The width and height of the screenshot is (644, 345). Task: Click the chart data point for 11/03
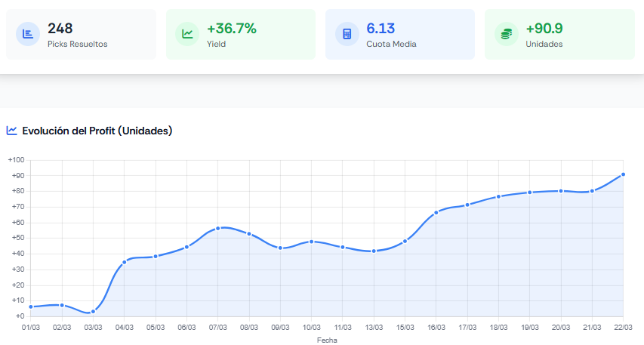click(343, 248)
